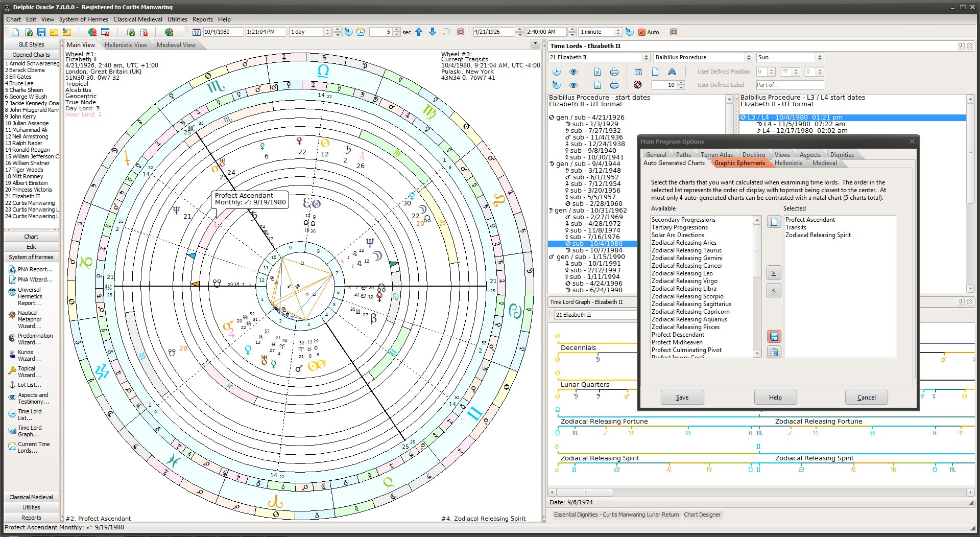Click the blue floppy disk save icon
Screen dimensions: 980x537
tap(41, 32)
